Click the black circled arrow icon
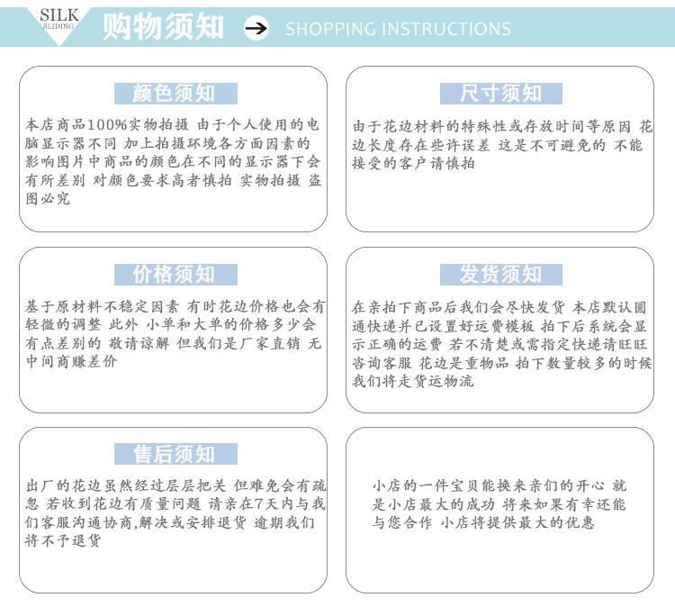The image size is (675, 616). (256, 29)
